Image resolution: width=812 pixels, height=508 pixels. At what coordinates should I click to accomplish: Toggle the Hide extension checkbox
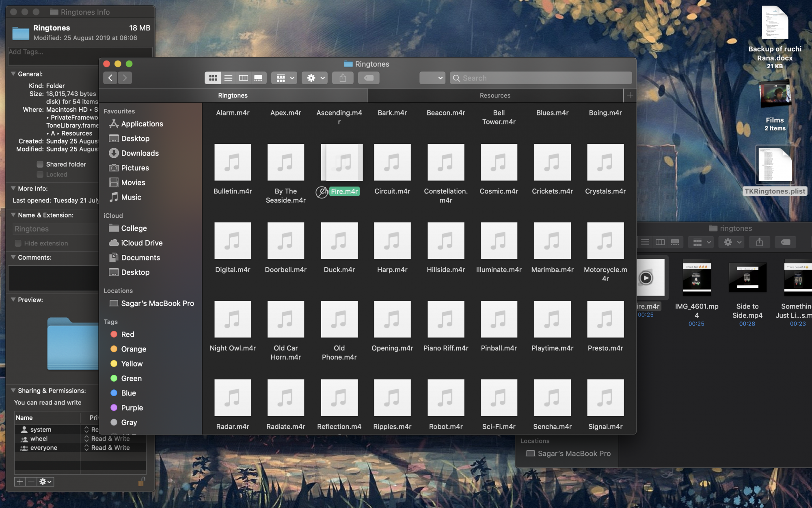pos(18,243)
